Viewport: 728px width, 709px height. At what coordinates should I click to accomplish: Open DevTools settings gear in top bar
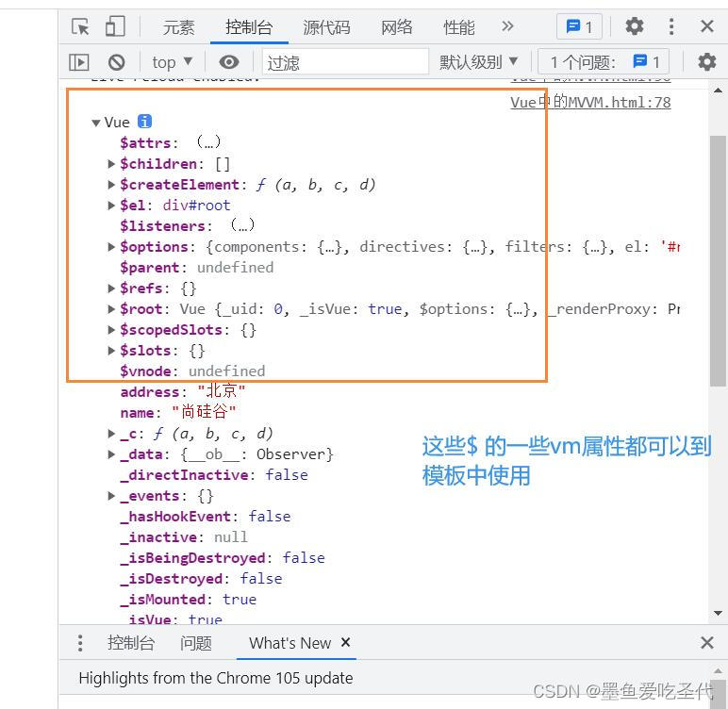point(635,26)
